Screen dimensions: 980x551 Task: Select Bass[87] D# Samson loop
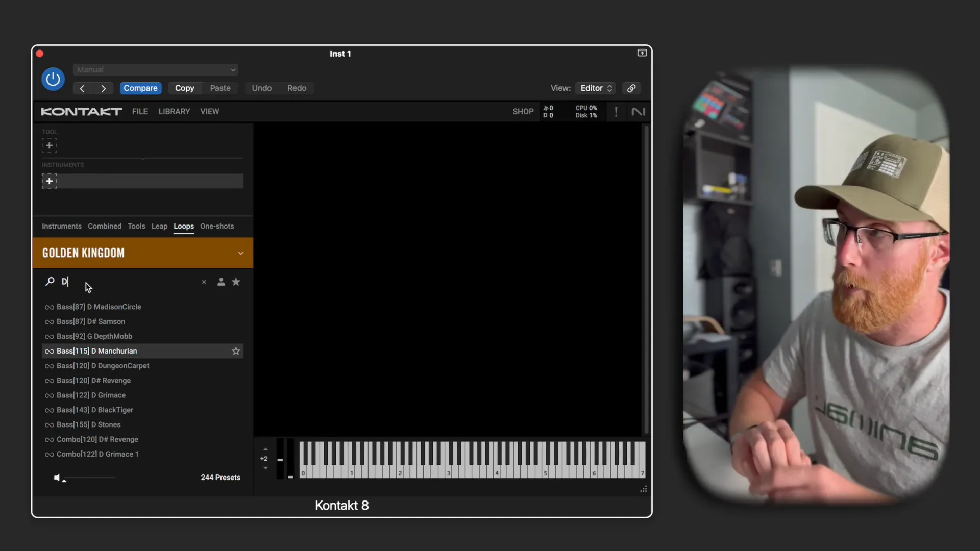(142, 322)
